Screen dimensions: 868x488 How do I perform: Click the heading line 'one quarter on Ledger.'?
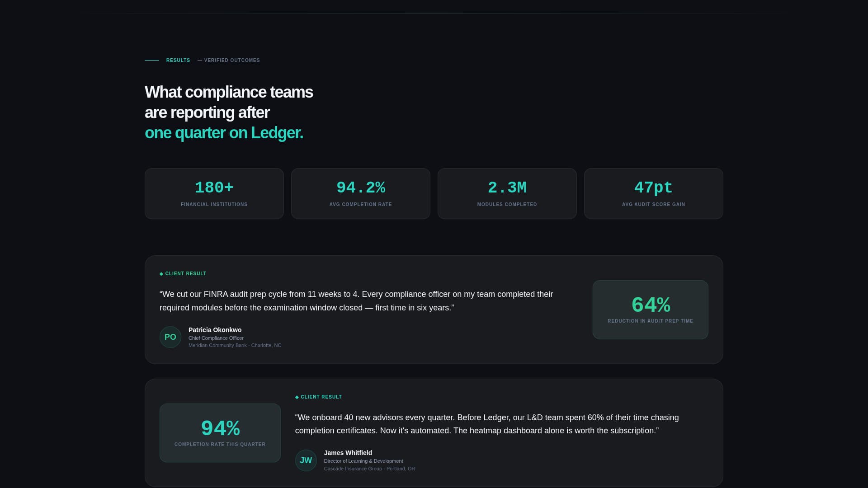coord(224,133)
